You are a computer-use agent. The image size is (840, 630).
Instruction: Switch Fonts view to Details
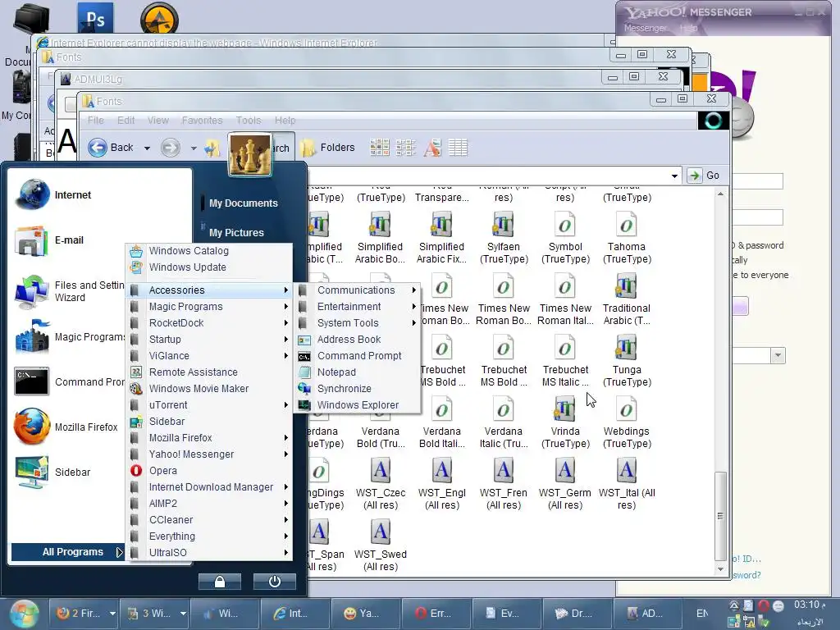coord(458,148)
